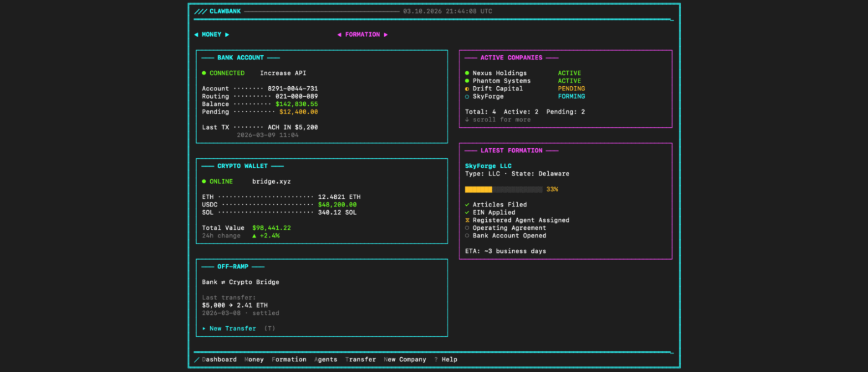Click routing number 021-000-089
The width and height of the screenshot is (868, 372).
[x=296, y=97]
